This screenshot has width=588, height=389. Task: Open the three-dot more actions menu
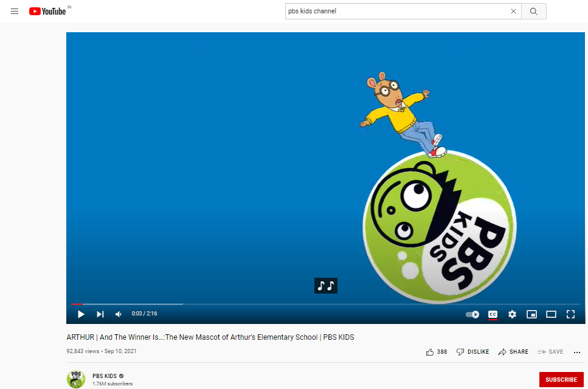click(576, 352)
